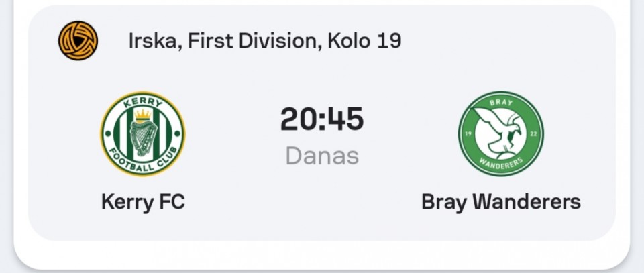Click the '19' numeral on the Bray badge
The width and height of the screenshot is (644, 273).
pos(468,134)
